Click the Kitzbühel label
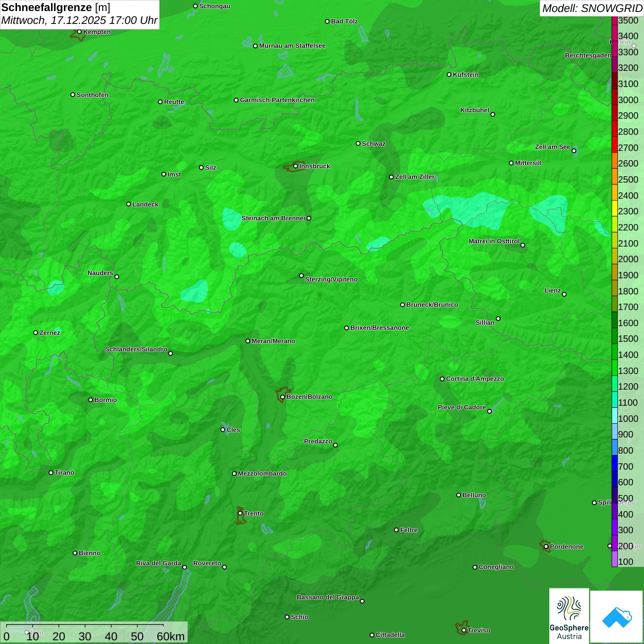This screenshot has width=644, height=644. pyautogui.click(x=475, y=110)
